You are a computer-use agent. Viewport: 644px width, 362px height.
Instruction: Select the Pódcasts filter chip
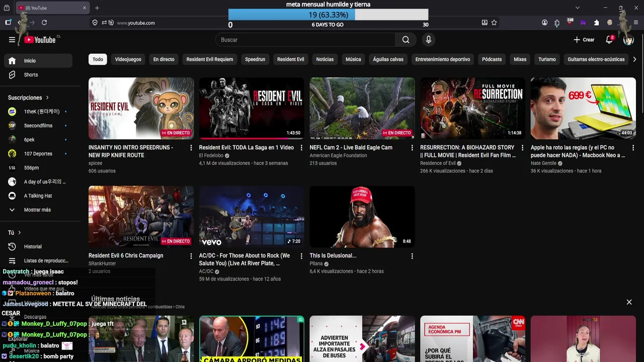pos(492,59)
